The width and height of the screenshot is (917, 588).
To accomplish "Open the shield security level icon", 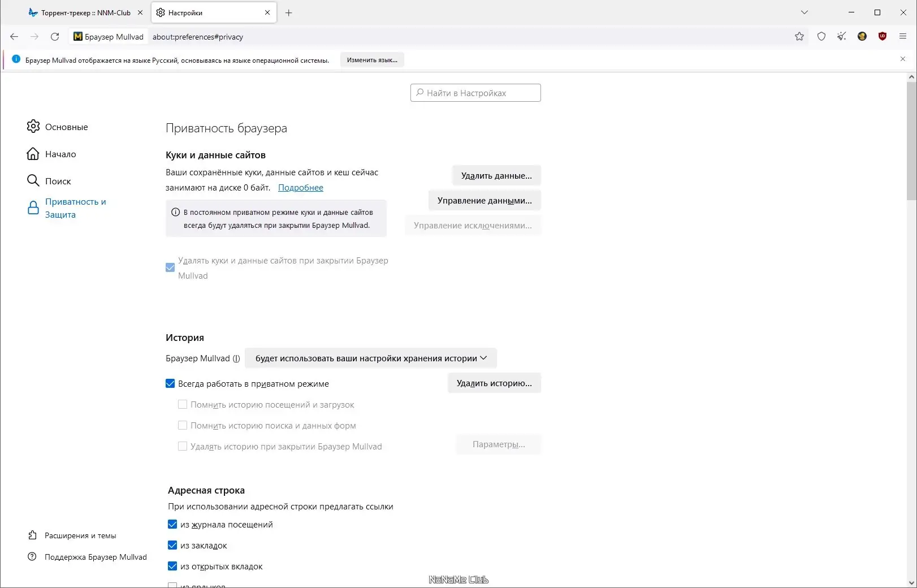I will 821,37.
